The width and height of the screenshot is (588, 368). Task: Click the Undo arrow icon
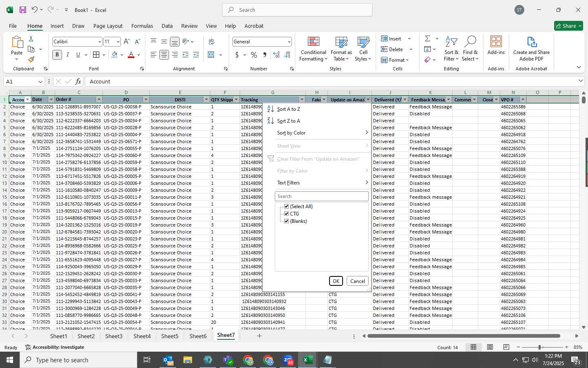coord(35,10)
